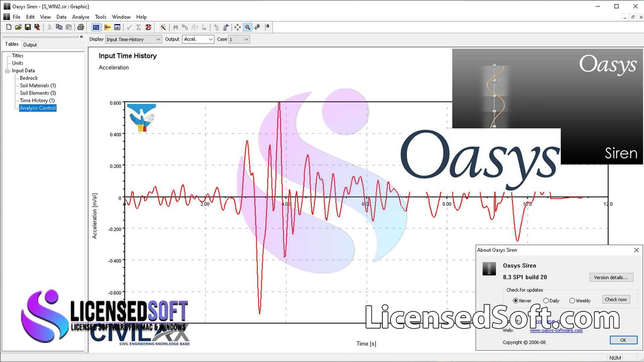
Task: Open the Analyse menu
Action: [x=80, y=17]
